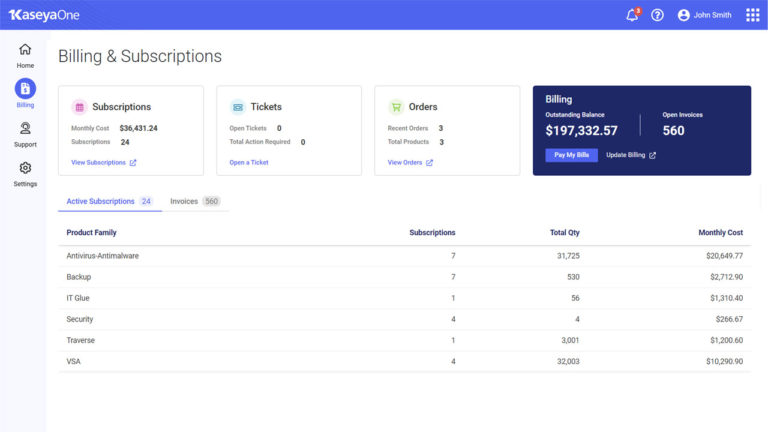Image resolution: width=768 pixels, height=432 pixels.
Task: Click the $20,649.77 monthly cost cell
Action: pos(724,256)
